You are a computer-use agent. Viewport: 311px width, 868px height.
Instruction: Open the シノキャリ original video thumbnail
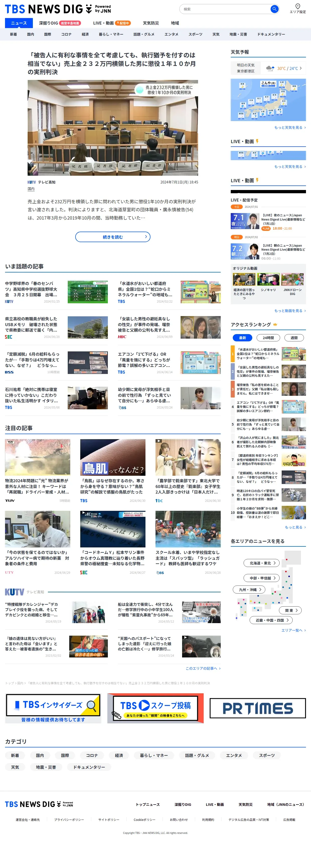click(x=268, y=280)
